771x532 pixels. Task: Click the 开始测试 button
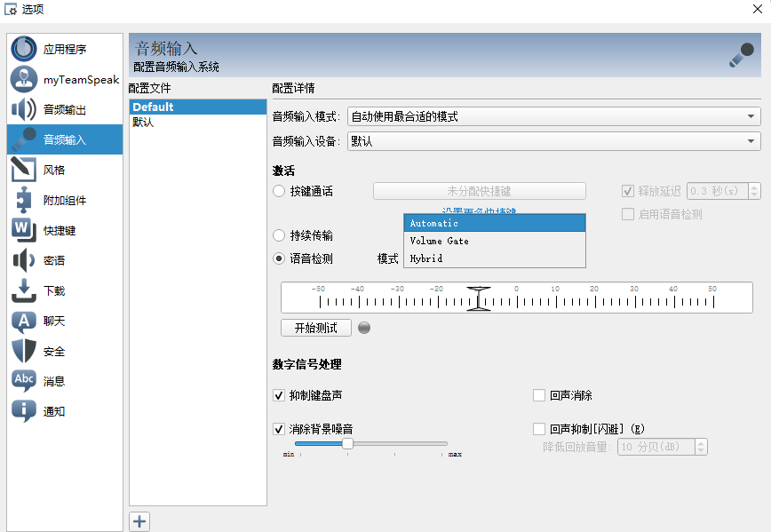(x=316, y=328)
